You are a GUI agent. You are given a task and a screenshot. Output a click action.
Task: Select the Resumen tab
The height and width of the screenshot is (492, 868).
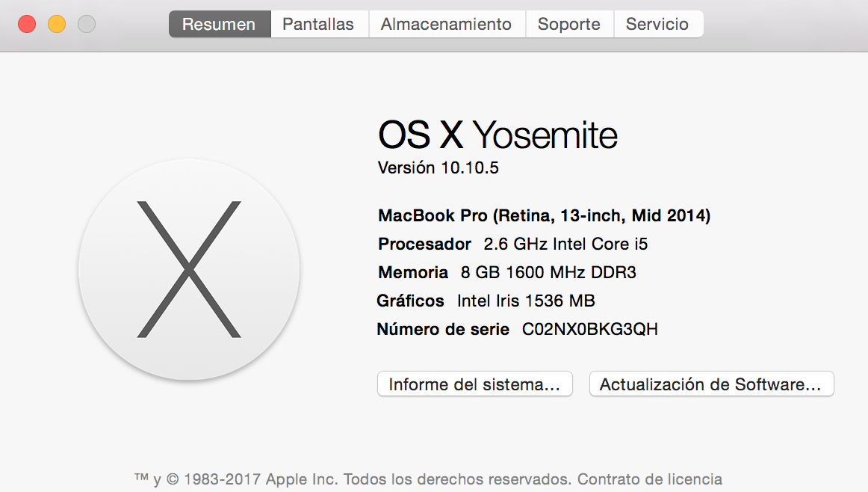click(x=220, y=25)
